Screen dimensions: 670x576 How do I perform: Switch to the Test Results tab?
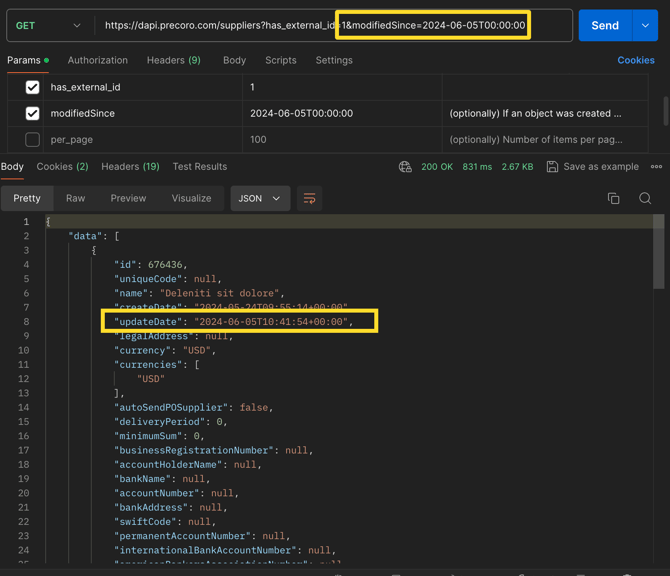coord(199,167)
